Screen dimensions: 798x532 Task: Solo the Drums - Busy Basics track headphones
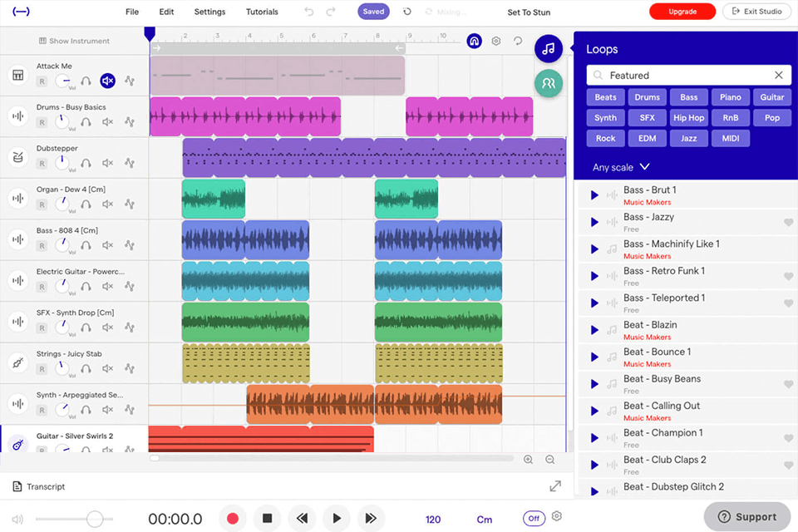(x=86, y=121)
